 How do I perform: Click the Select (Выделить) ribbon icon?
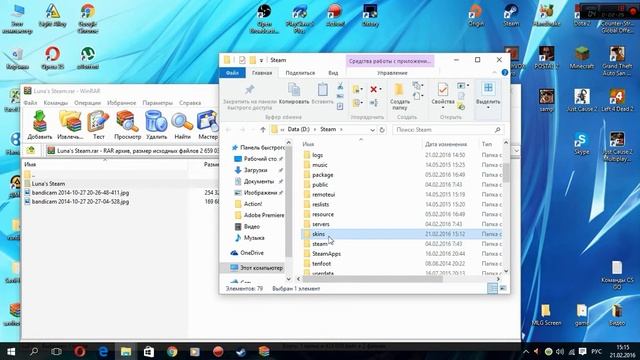[x=488, y=89]
